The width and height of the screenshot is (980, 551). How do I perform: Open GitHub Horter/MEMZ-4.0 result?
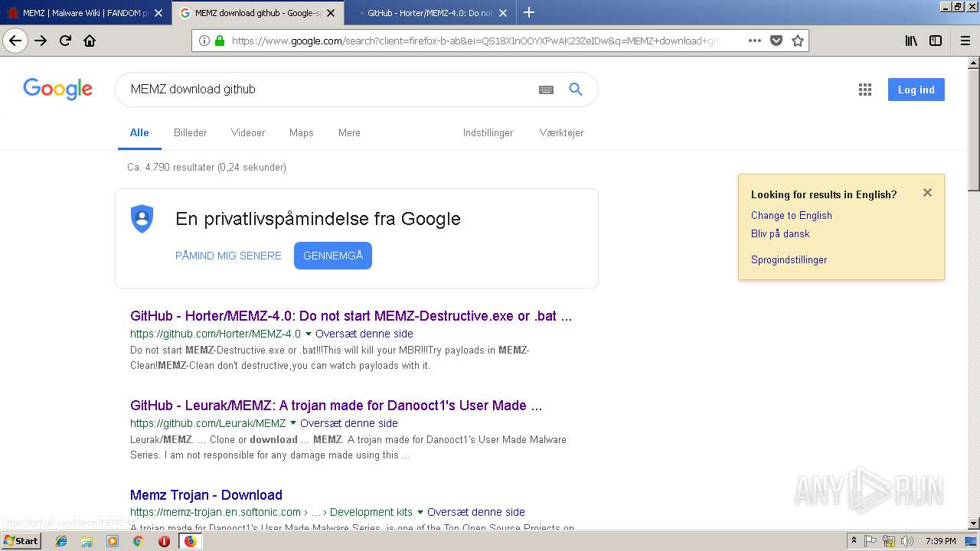click(x=351, y=316)
